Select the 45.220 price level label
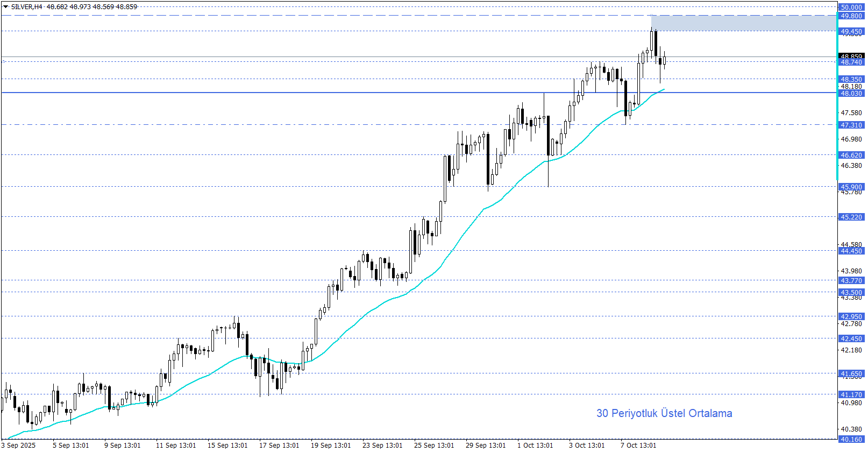 (851, 217)
